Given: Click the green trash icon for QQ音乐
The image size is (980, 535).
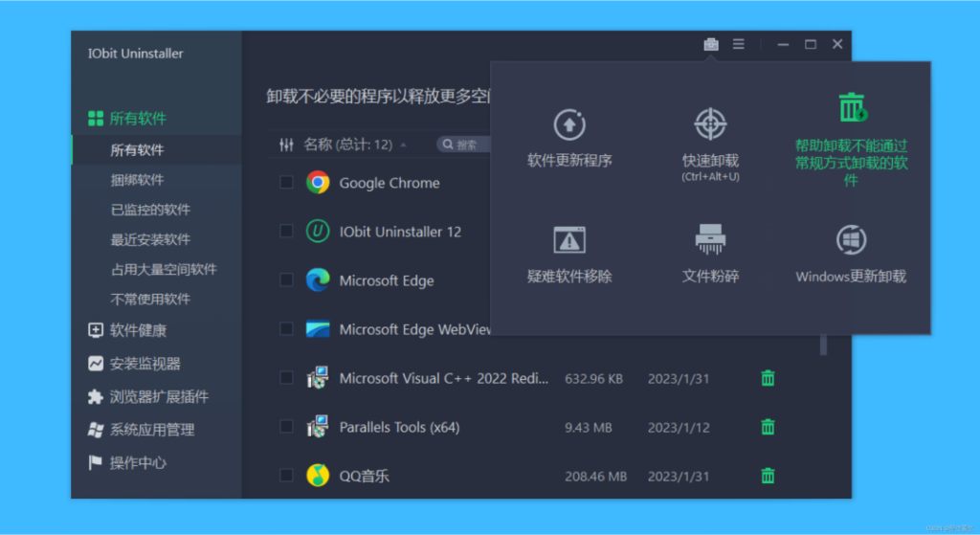Looking at the screenshot, I should tap(768, 476).
